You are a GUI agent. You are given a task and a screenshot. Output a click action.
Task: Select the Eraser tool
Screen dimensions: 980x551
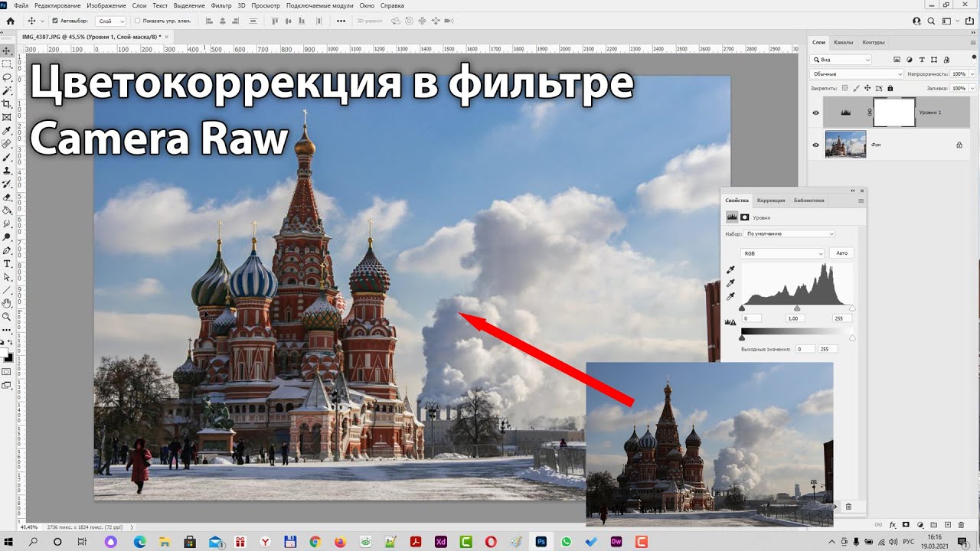click(7, 197)
